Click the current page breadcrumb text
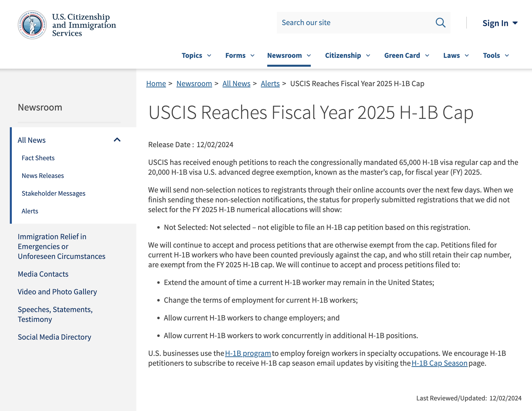 (357, 84)
